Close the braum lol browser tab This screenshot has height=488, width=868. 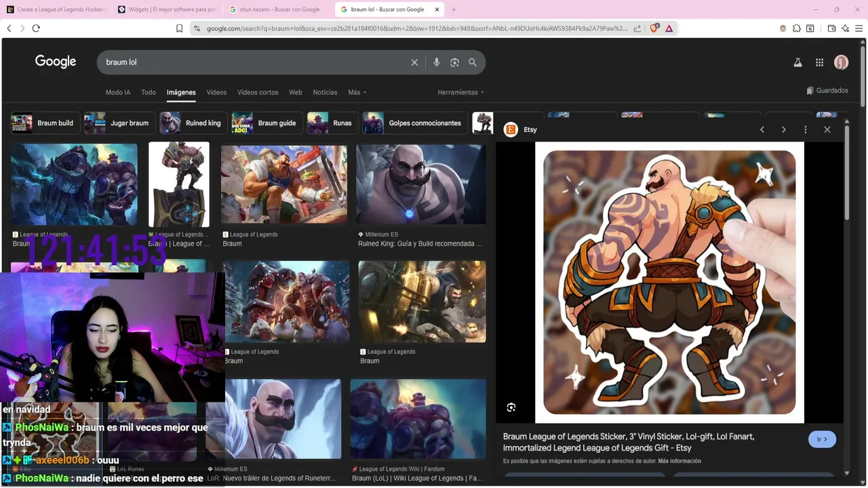coord(437,9)
